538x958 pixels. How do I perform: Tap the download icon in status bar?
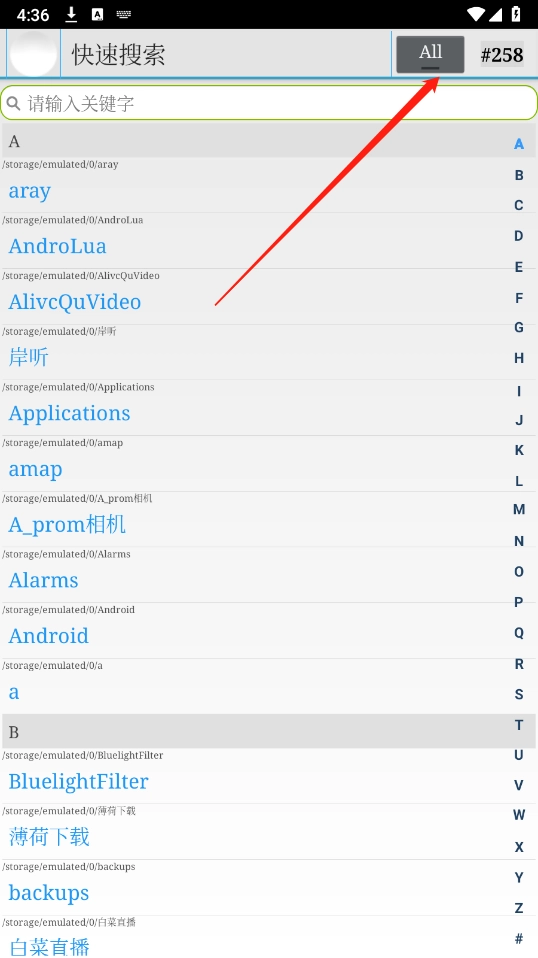(71, 15)
